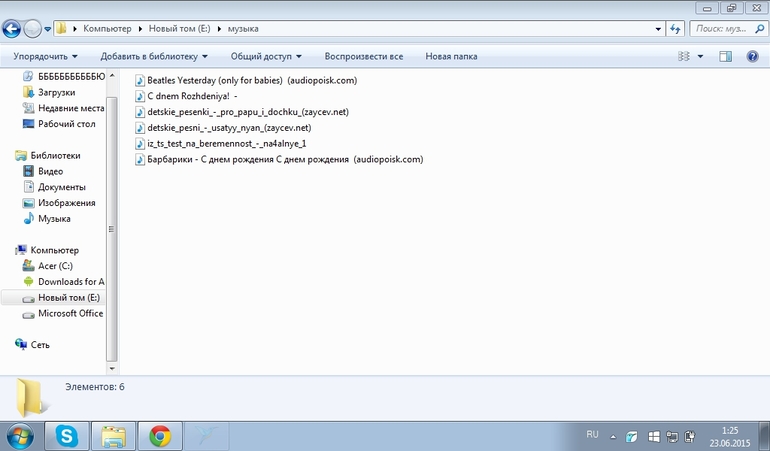Open the Help question mark icon
This screenshot has width=770, height=451.
tap(752, 56)
